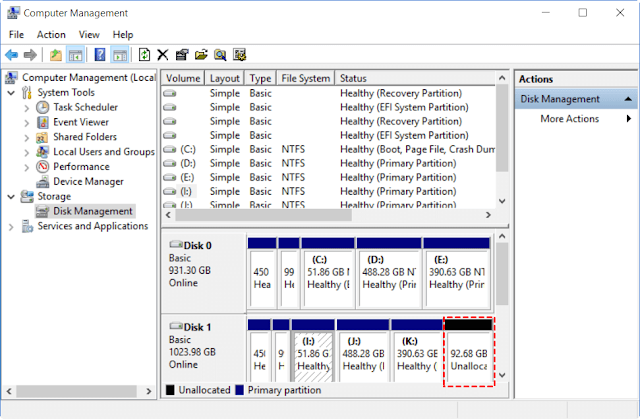640x419 pixels.
Task: Click the Disk 1 drive icon
Action: click(176, 326)
